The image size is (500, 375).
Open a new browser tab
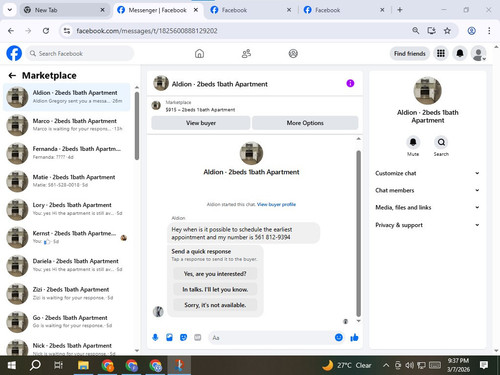tap(400, 10)
